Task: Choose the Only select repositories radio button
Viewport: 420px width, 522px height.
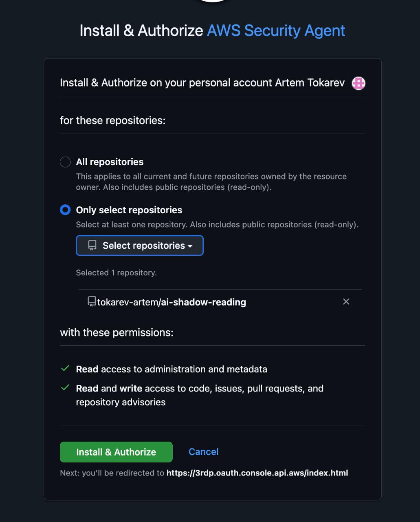Action: [x=65, y=210]
